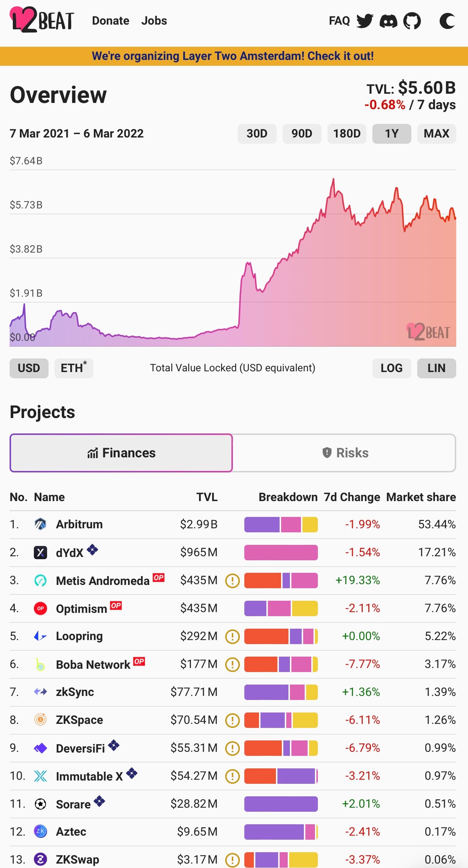Open the Arbitrum project name link
The image size is (468, 868).
(79, 524)
